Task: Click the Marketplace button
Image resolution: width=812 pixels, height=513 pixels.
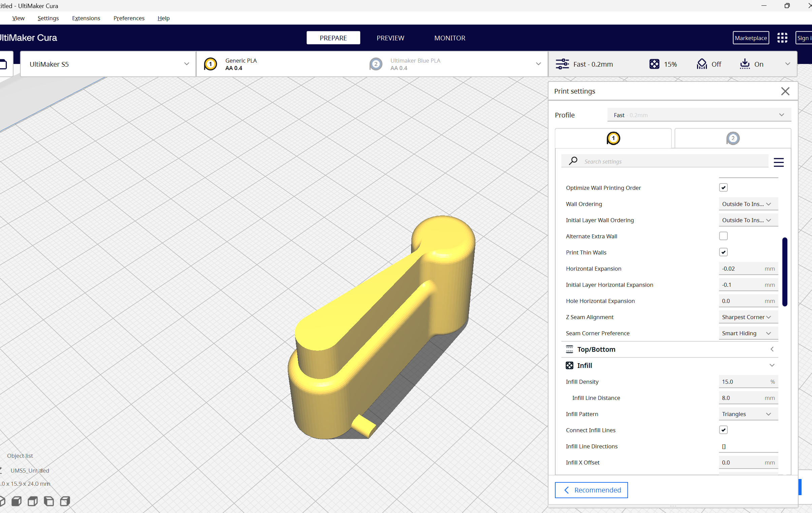Action: point(751,38)
